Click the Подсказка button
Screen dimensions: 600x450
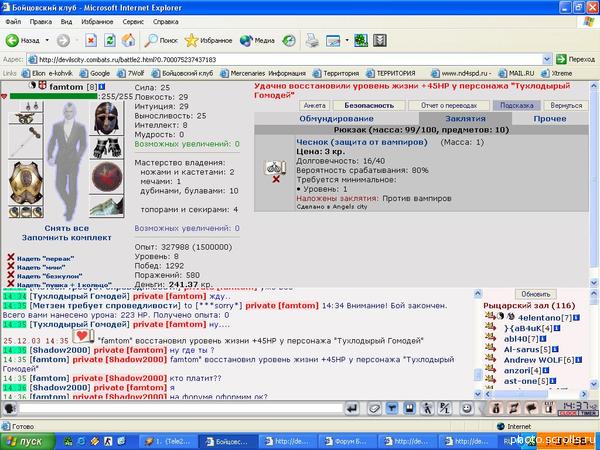tap(517, 105)
